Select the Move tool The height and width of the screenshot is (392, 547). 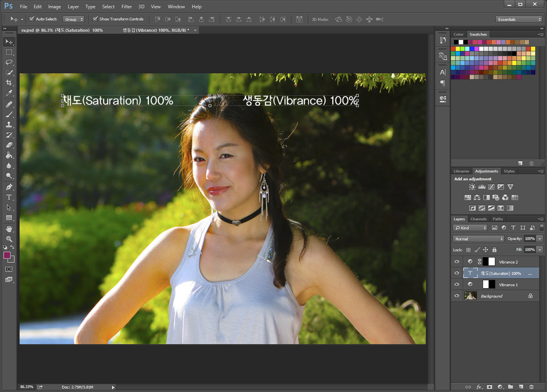[x=9, y=42]
